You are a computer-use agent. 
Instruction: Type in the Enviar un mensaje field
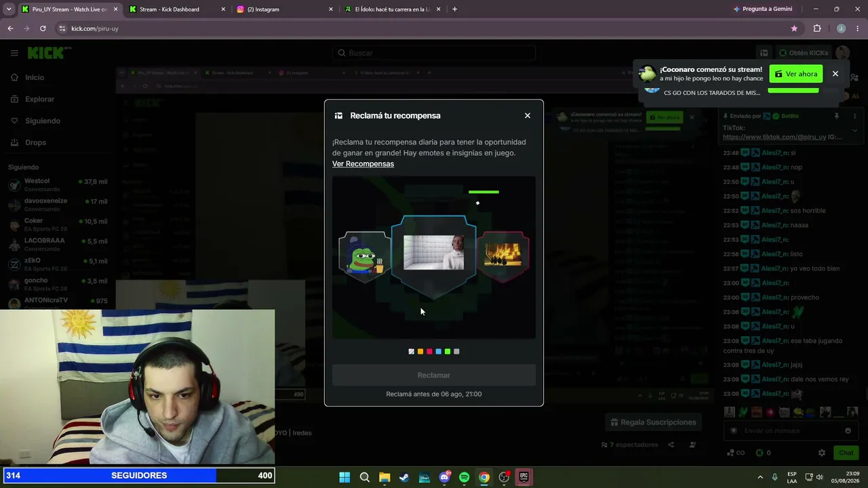[x=790, y=430]
